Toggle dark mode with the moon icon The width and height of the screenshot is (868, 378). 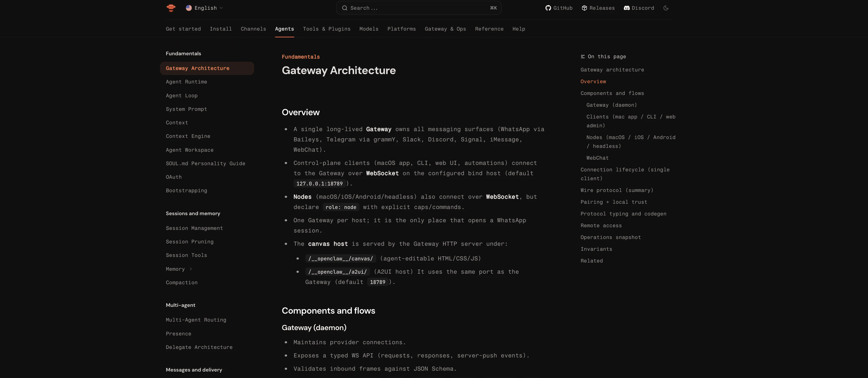666,8
